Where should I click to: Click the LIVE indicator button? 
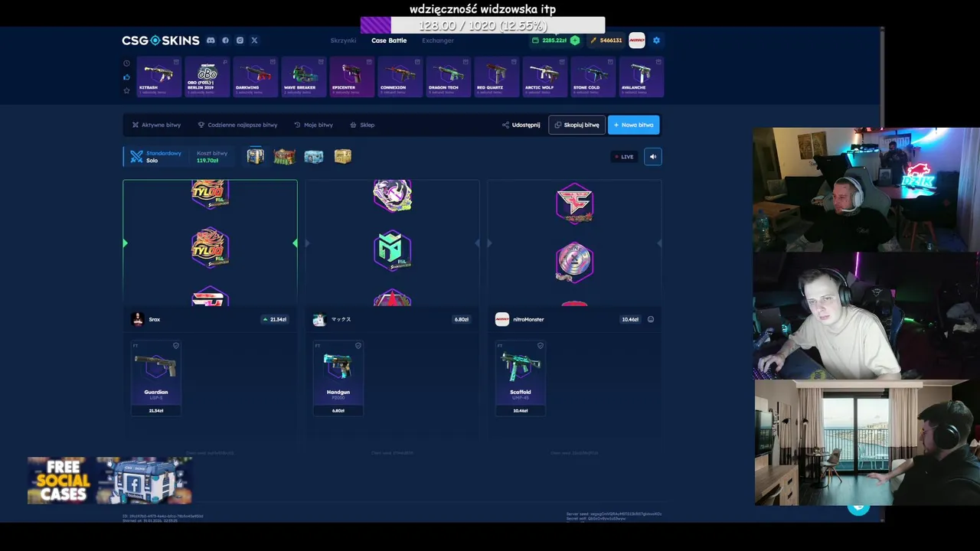(x=624, y=157)
